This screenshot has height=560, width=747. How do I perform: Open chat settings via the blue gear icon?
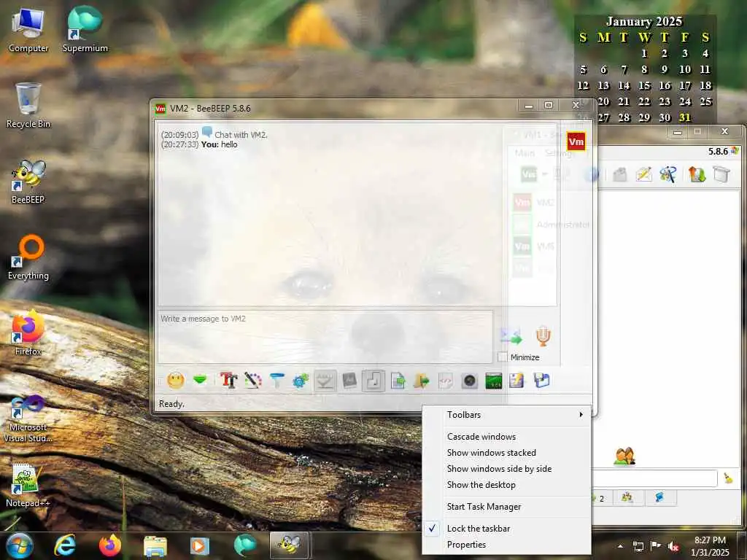coord(301,381)
